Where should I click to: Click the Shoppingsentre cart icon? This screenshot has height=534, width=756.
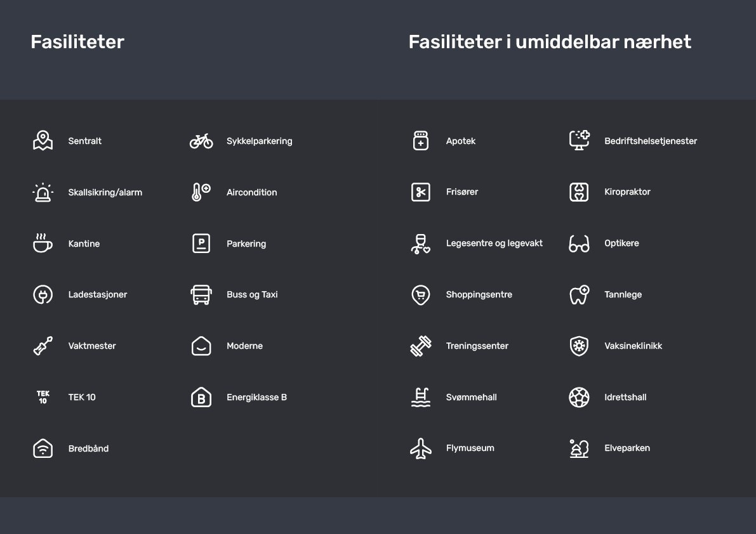(x=421, y=295)
